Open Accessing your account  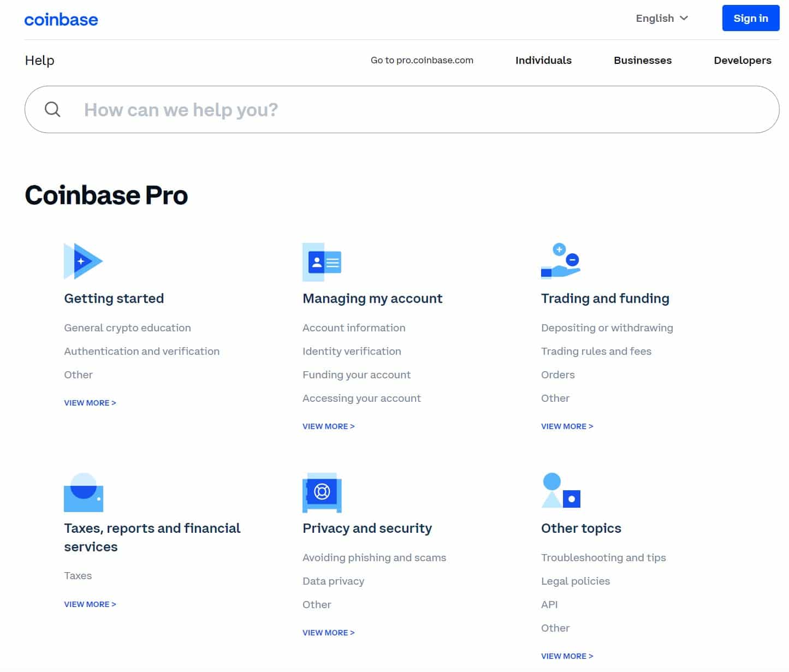361,398
